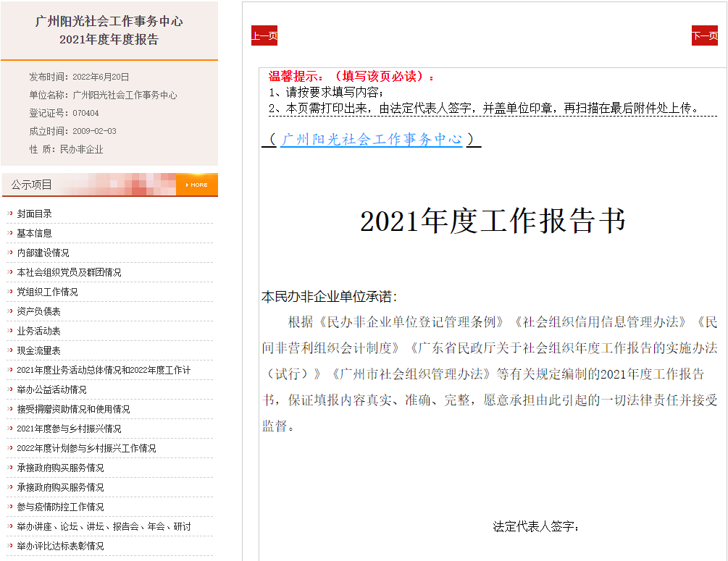
Task: Click the report title 广州阳光社会工作事务中心 2021年度年度报告
Action: pyautogui.click(x=109, y=30)
